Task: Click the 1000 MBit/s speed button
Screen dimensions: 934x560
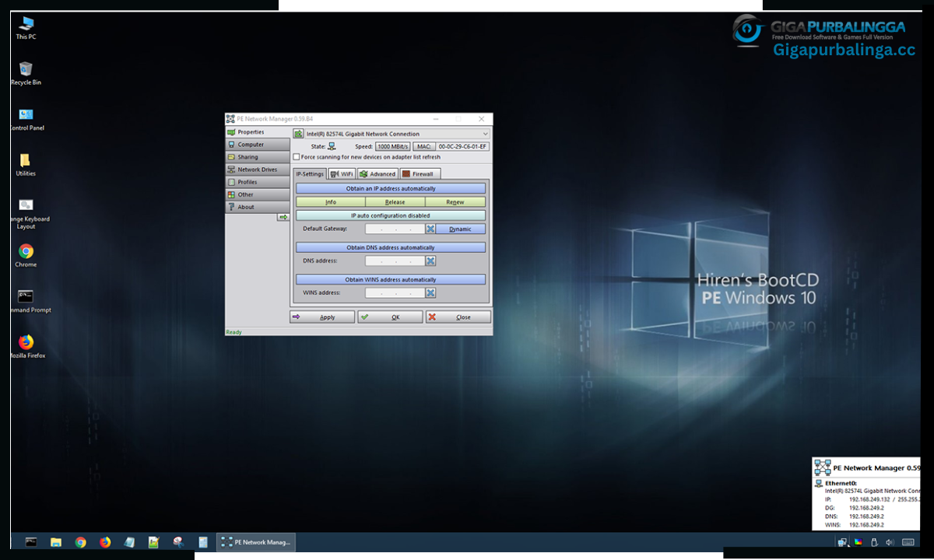Action: 393,146
